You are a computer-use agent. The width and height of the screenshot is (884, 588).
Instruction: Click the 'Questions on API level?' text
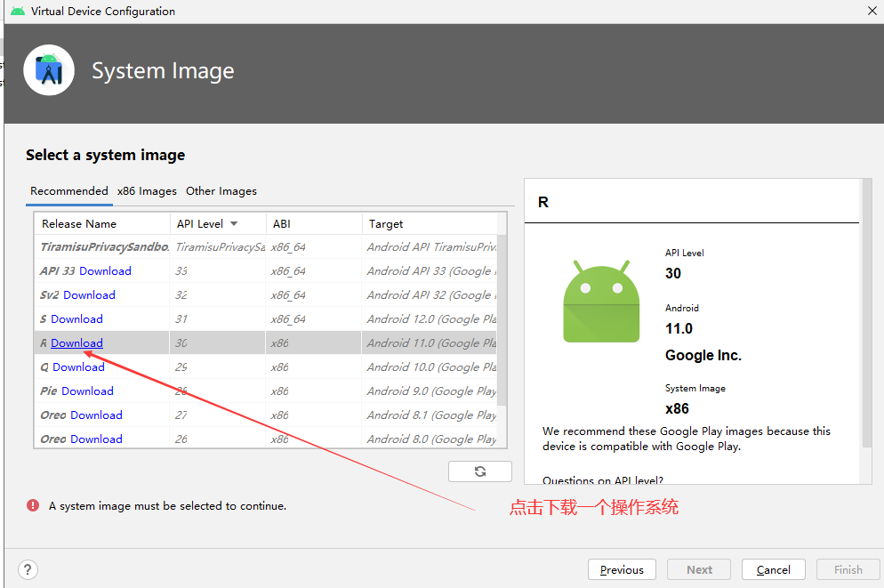click(603, 480)
